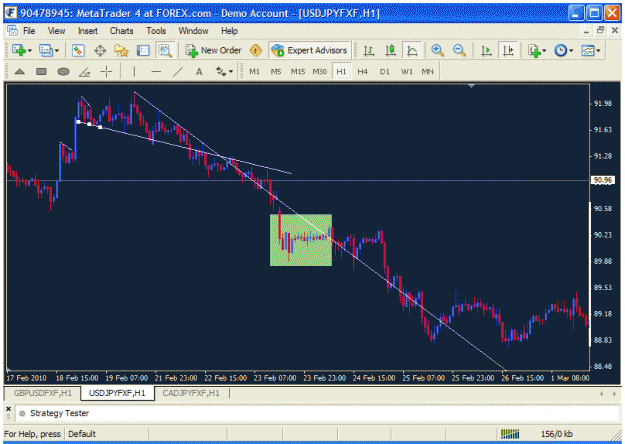Image resolution: width=625 pixels, height=444 pixels.
Task: Expand the Templates dropdown
Action: coord(598,51)
